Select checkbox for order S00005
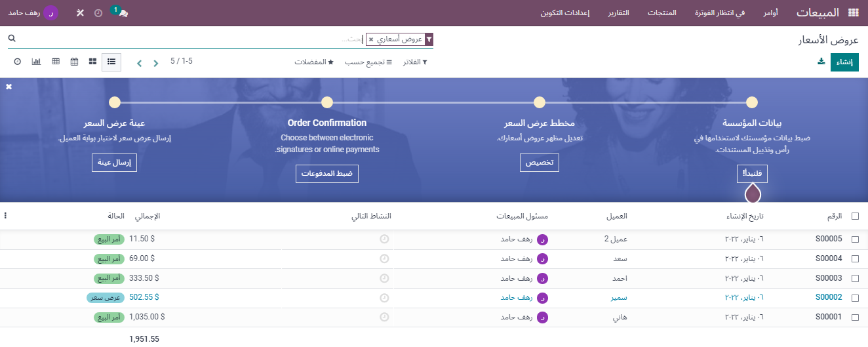Screen dimensions: 868x347 click(x=855, y=239)
